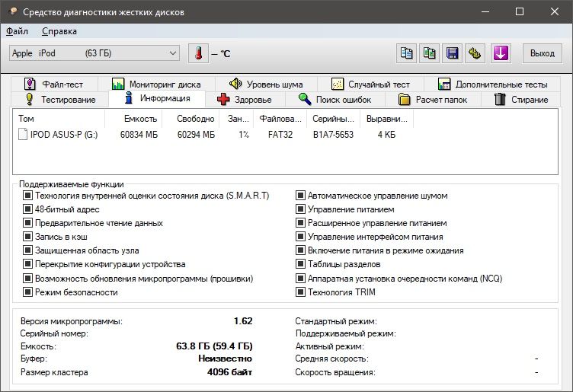573x392 pixels.
Task: Click the thermometer temperature icon
Action: tap(198, 53)
